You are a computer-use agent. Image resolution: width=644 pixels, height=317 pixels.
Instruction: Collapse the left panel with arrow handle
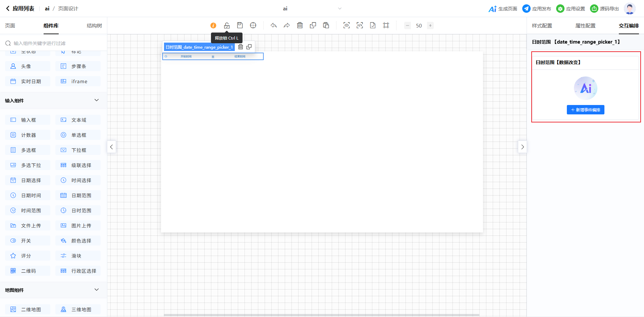(112, 147)
